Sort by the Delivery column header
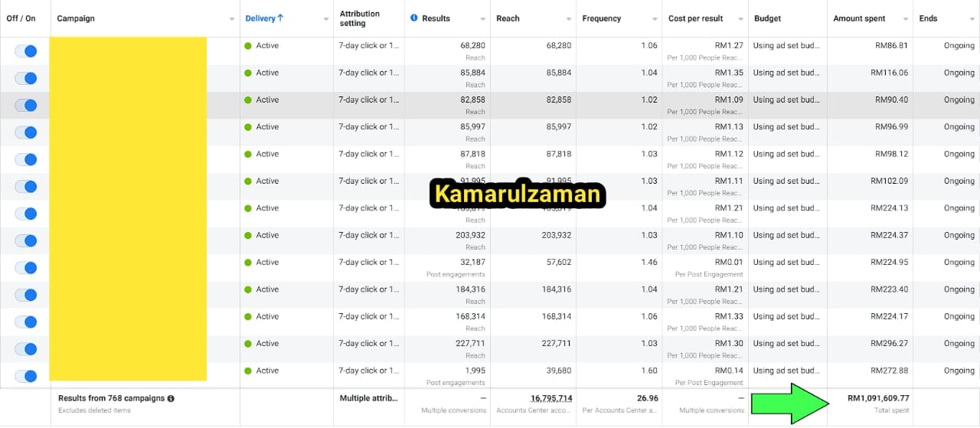 260,18
